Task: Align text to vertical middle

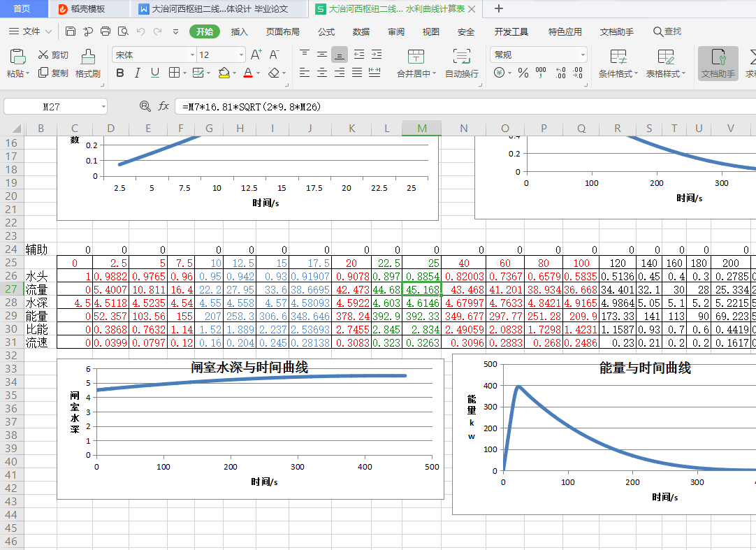Action: click(x=321, y=55)
